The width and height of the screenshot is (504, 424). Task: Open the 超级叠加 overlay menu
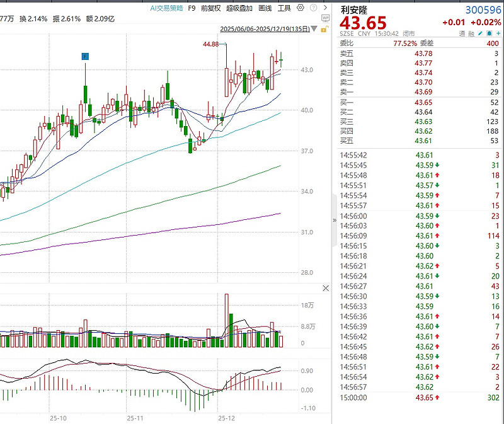239,8
